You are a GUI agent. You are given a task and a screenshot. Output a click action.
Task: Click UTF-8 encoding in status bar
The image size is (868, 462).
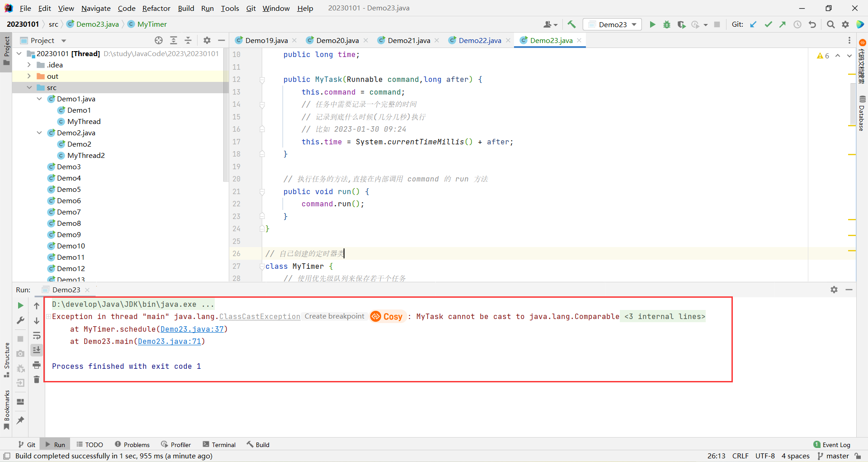[765, 456]
